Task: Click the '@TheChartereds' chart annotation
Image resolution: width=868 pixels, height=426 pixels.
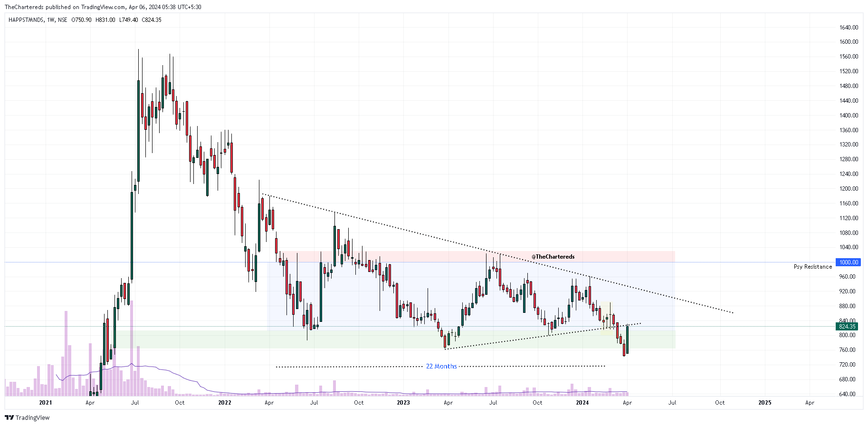Action: coord(553,257)
